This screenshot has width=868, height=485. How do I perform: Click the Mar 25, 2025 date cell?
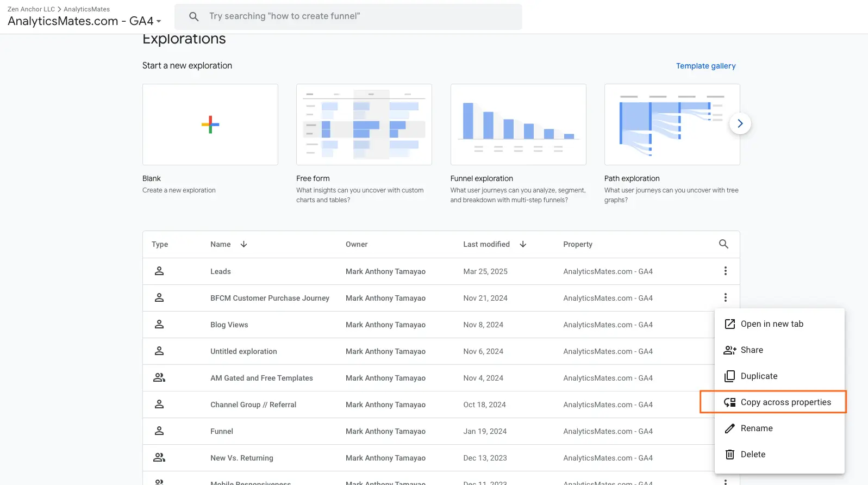[485, 271]
